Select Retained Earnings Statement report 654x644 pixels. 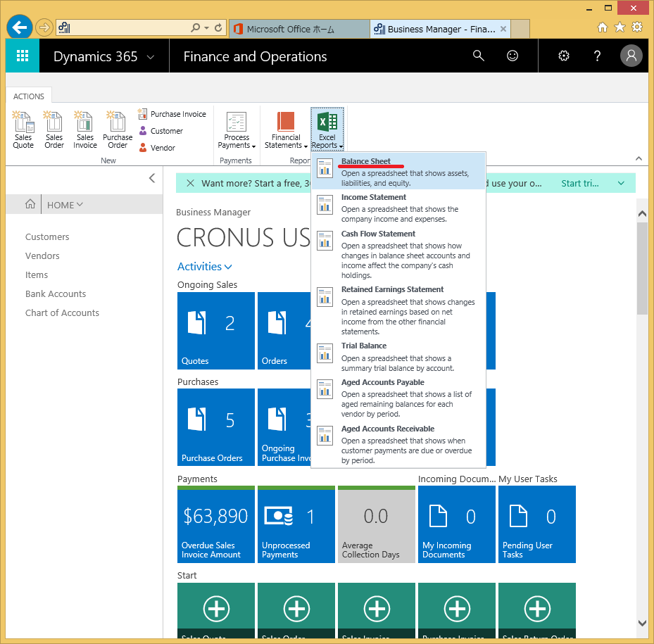pos(398,310)
